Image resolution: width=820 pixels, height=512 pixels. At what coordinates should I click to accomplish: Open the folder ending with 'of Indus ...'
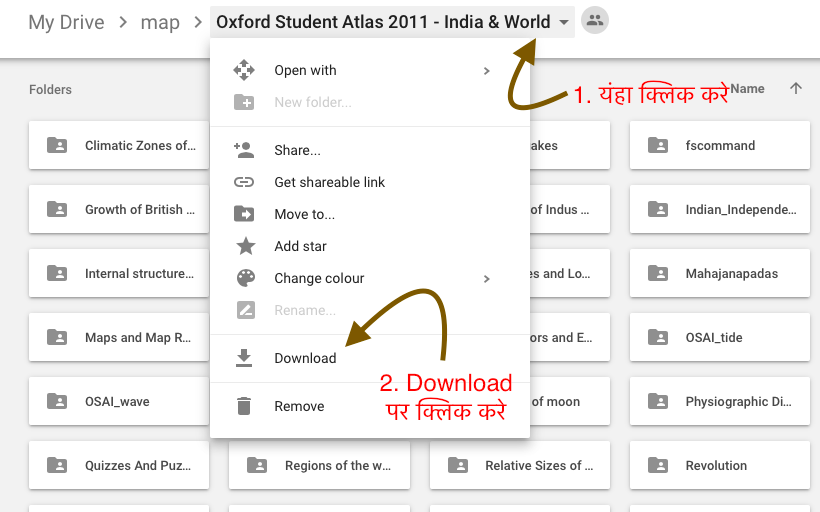click(x=560, y=209)
